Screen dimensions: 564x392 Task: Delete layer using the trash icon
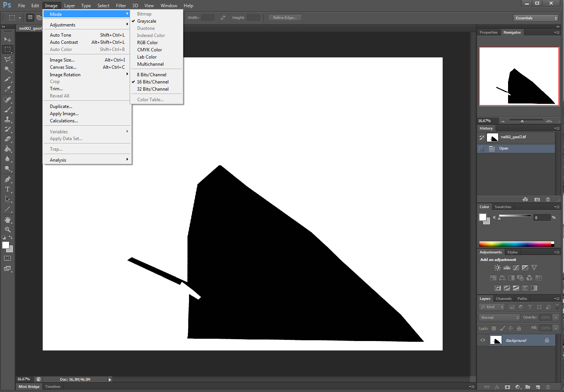pyautogui.click(x=548, y=387)
